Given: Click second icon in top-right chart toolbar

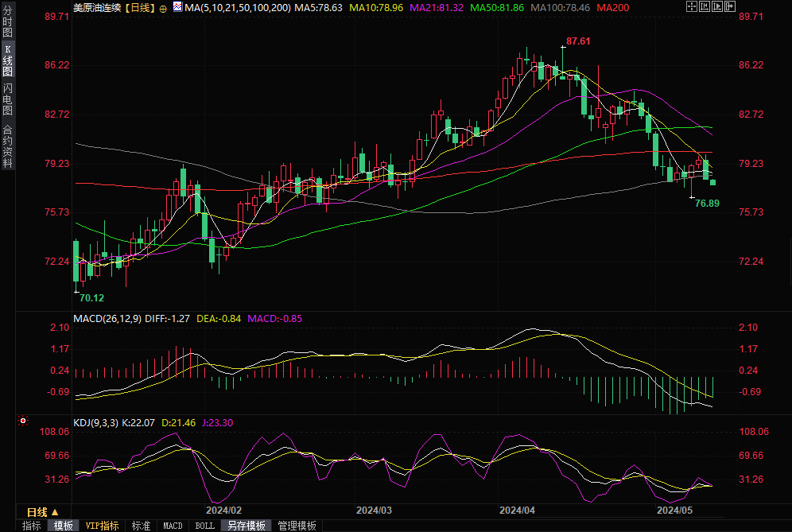Looking at the screenshot, I should (704, 7).
